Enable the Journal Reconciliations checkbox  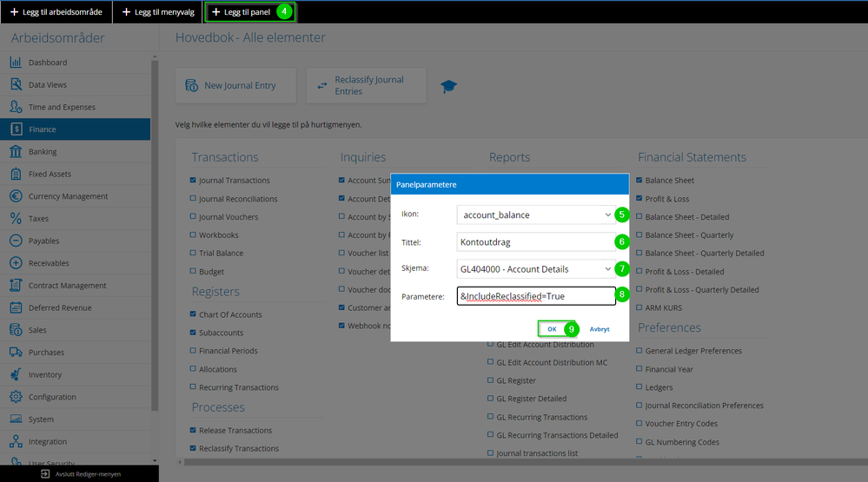[193, 198]
